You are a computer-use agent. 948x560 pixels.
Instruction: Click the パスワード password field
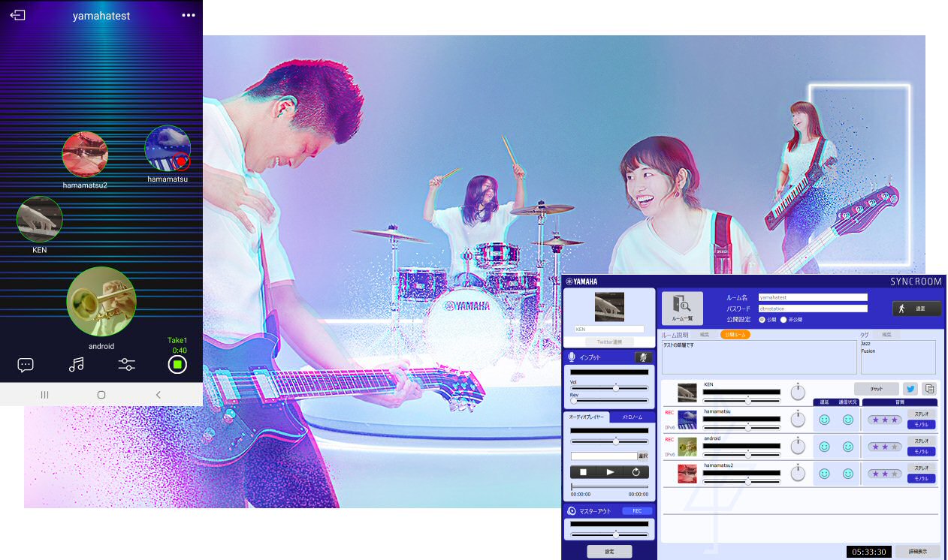813,309
